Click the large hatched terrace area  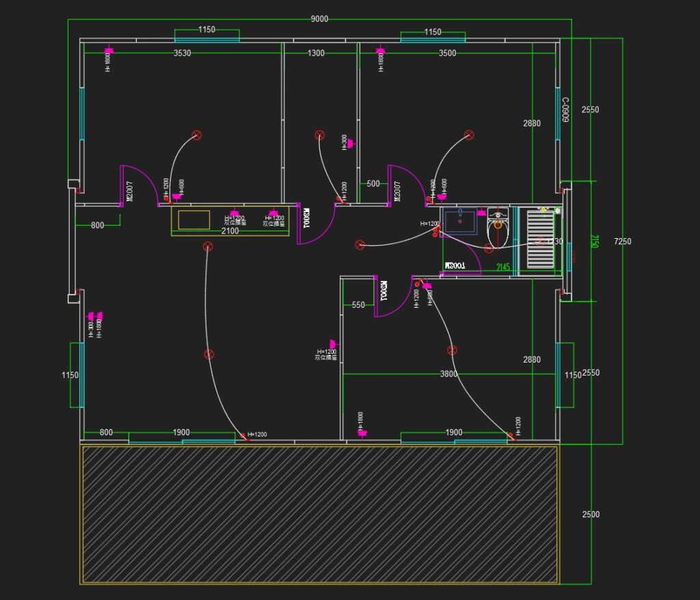pyautogui.click(x=320, y=513)
